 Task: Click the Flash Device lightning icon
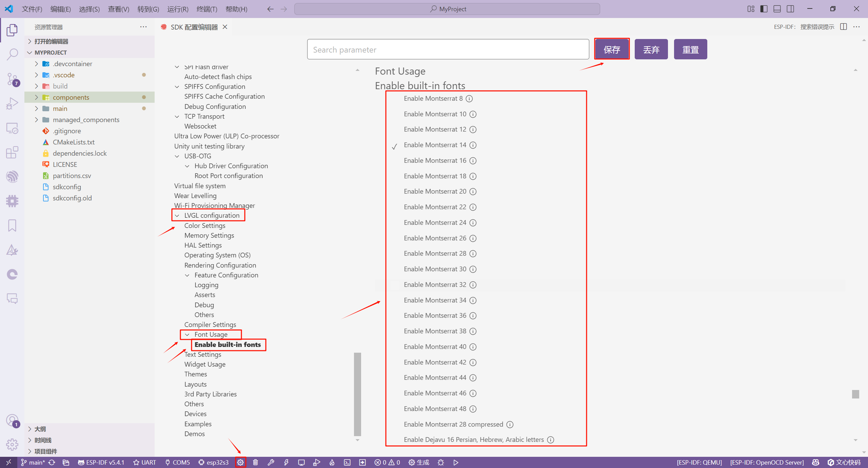coord(286,462)
